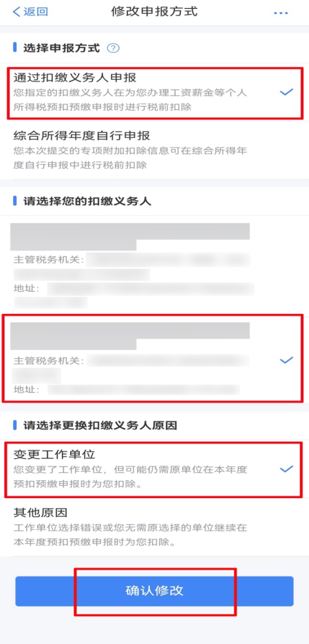Open help question mark beside 选择申报方式

(x=113, y=49)
